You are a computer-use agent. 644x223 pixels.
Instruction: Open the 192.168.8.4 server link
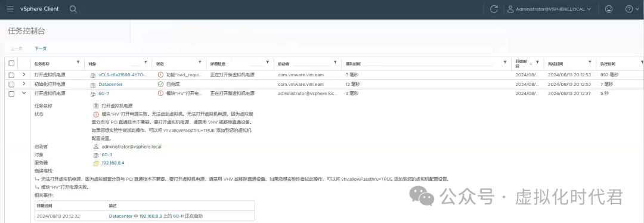pyautogui.click(x=113, y=163)
